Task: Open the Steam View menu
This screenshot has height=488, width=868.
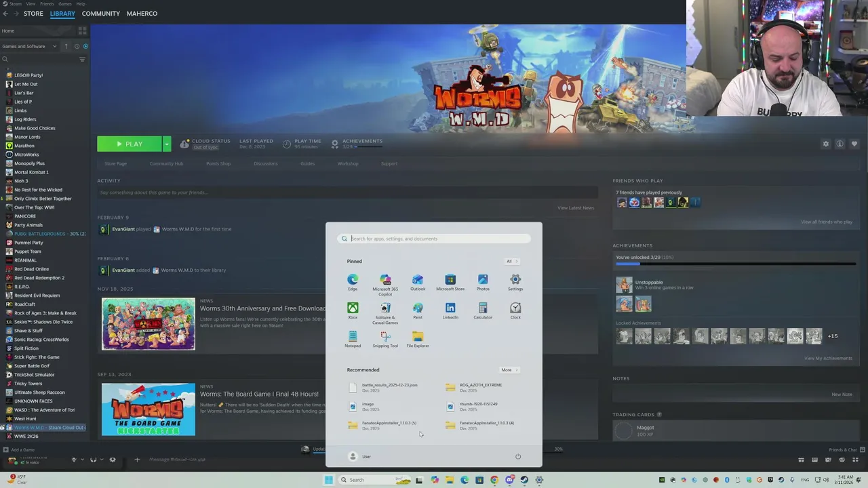Action: [31, 3]
